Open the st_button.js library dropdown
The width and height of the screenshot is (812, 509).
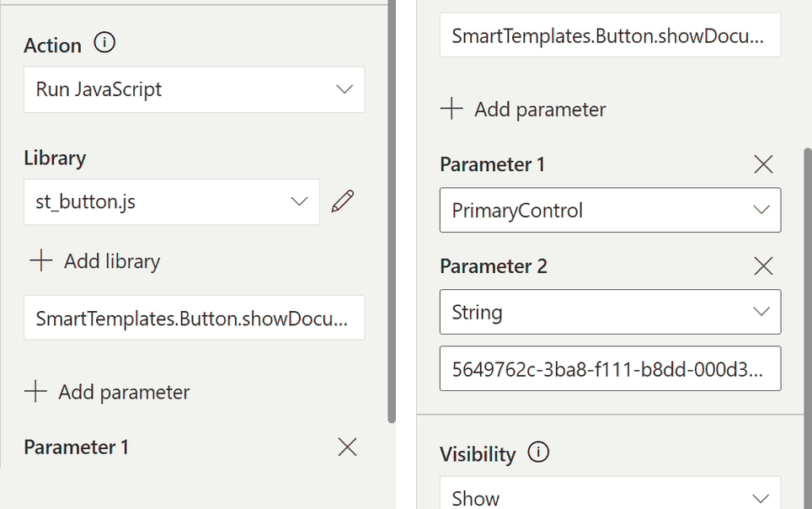(x=171, y=202)
